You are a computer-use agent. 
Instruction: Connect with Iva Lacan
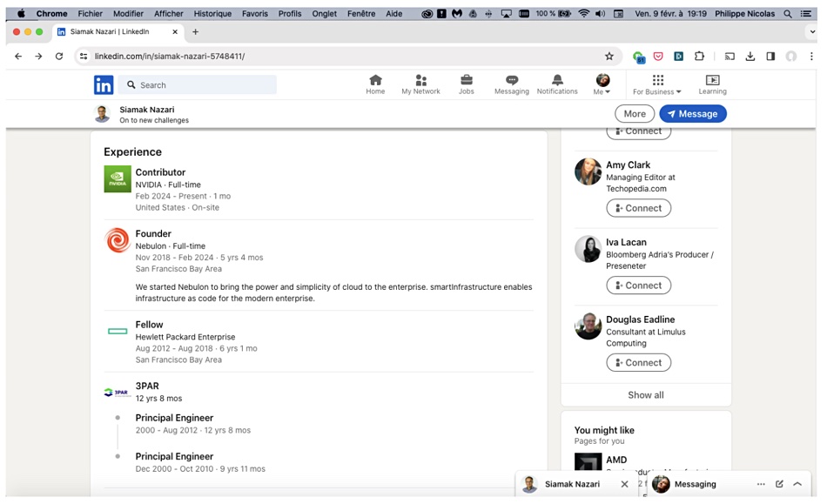tap(638, 286)
